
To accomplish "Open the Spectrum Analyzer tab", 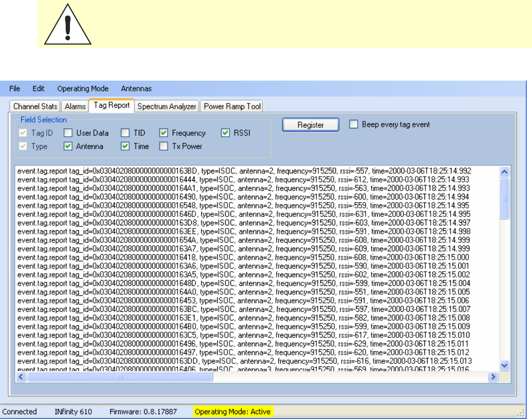I will (x=166, y=106).
